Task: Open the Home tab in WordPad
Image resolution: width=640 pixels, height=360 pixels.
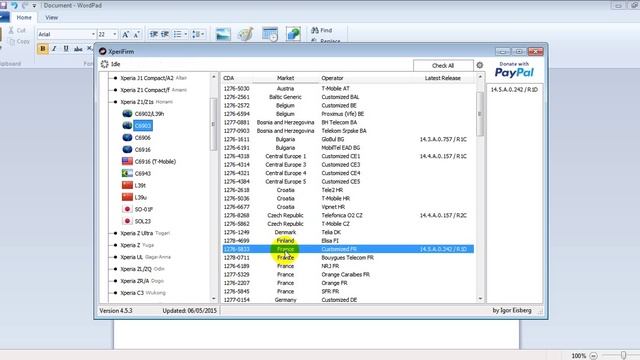Action: point(24,18)
